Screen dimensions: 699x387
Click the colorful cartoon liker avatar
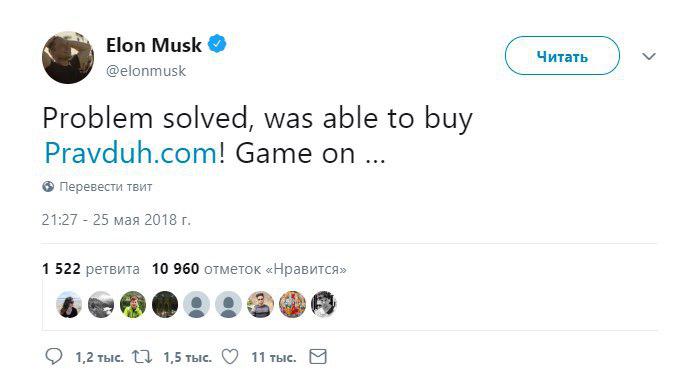pyautogui.click(x=292, y=305)
